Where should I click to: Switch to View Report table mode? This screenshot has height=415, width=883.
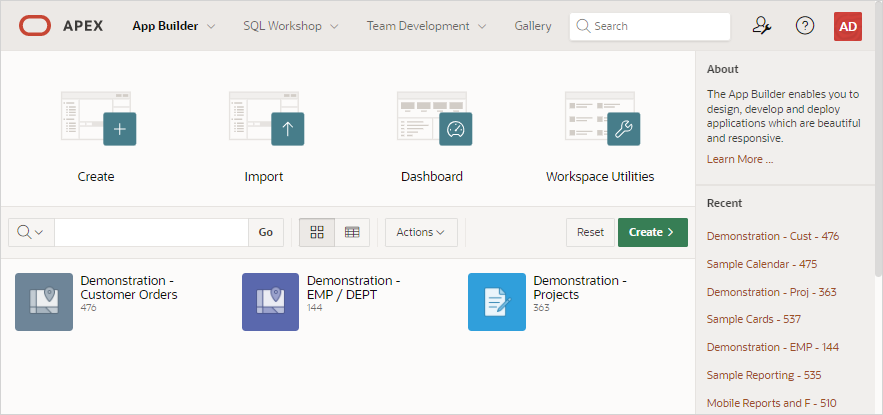point(352,232)
